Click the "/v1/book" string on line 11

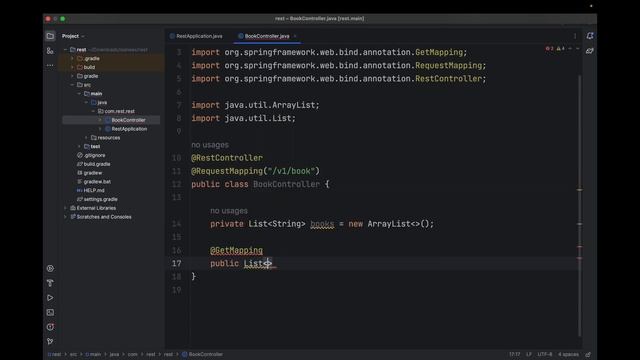(x=291, y=171)
